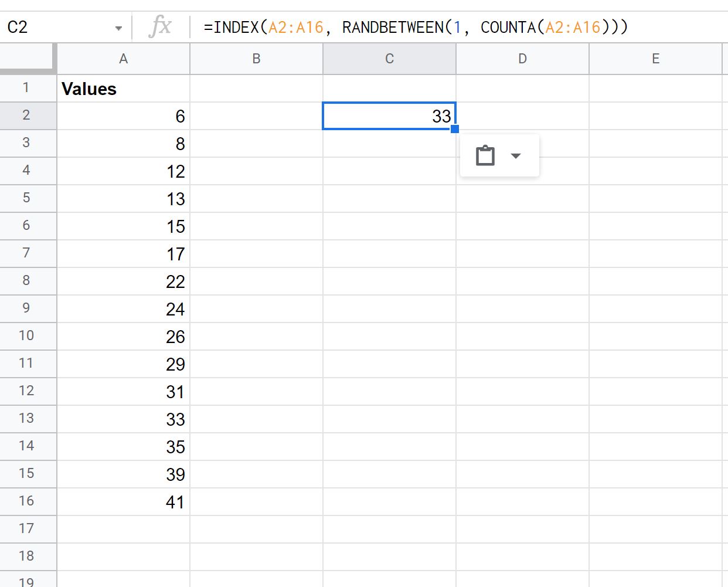Click the fill handle on cell C2
728x587 pixels.
pos(455,129)
